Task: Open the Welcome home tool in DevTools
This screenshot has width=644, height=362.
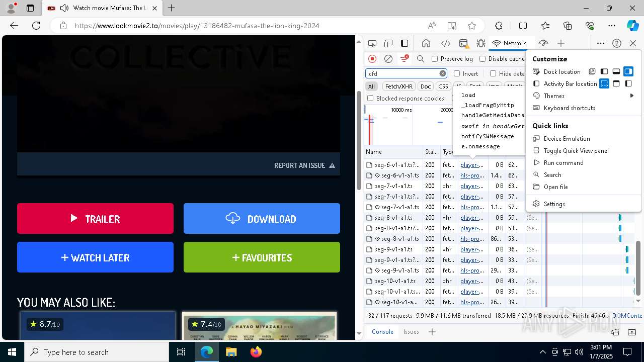Action: (426, 43)
